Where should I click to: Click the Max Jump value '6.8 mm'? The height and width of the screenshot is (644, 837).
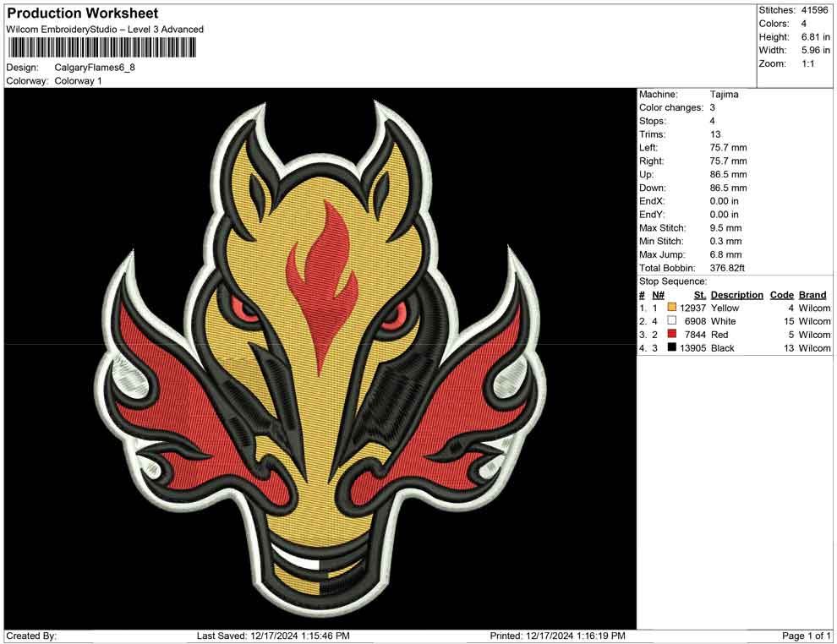pyautogui.click(x=725, y=254)
